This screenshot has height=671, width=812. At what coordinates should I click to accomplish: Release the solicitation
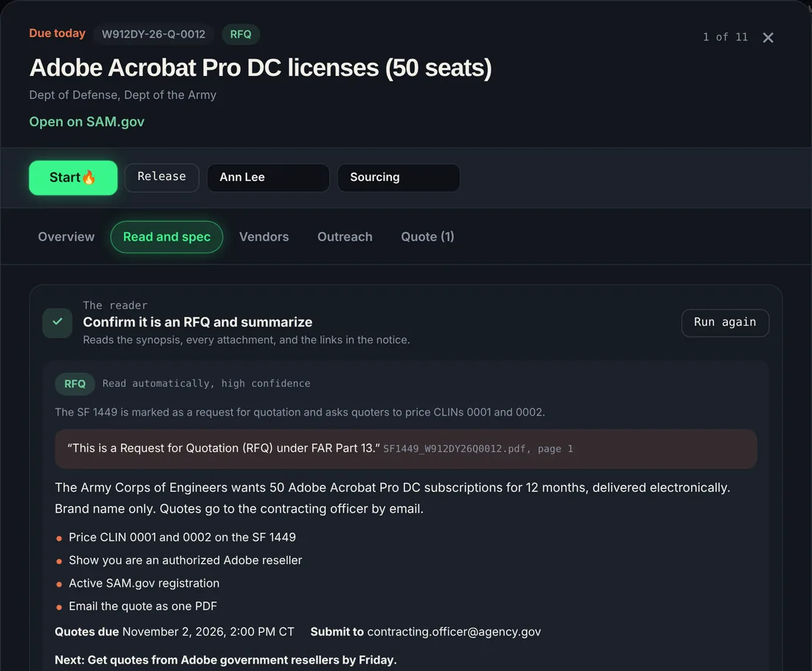pyautogui.click(x=162, y=177)
